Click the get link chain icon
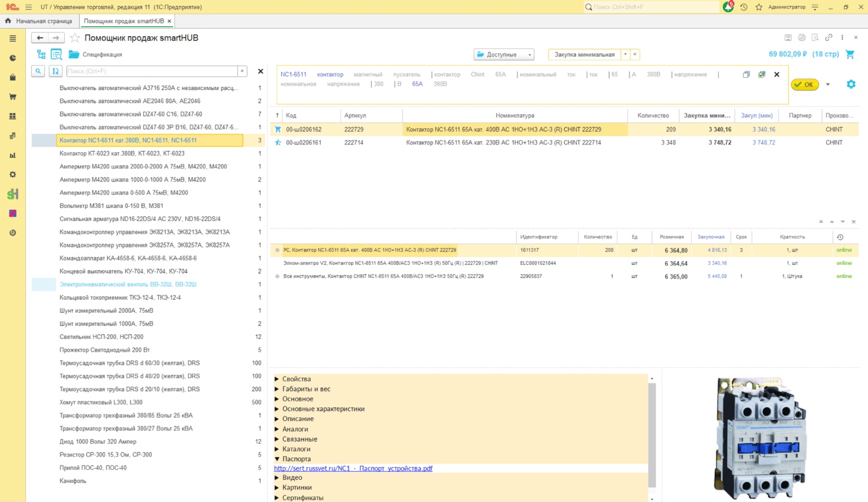Screen dimensions: 868x502 coord(828,38)
